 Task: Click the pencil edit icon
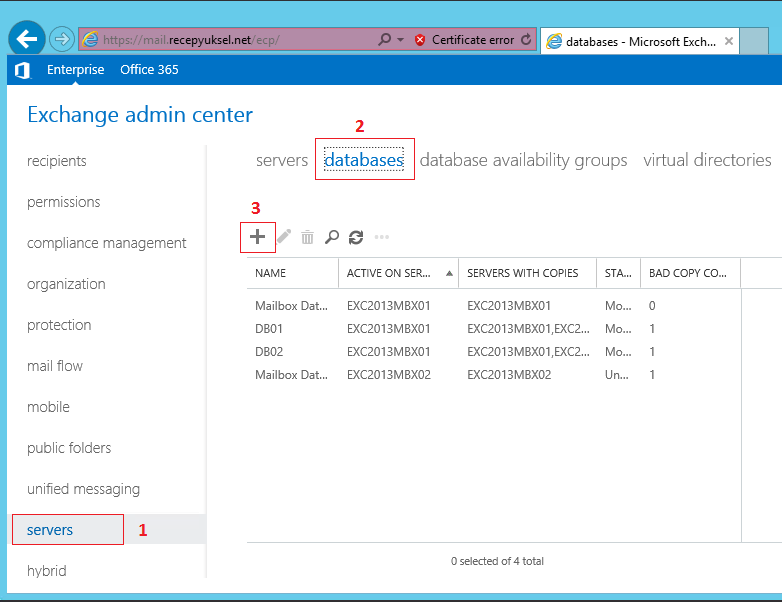(x=284, y=236)
